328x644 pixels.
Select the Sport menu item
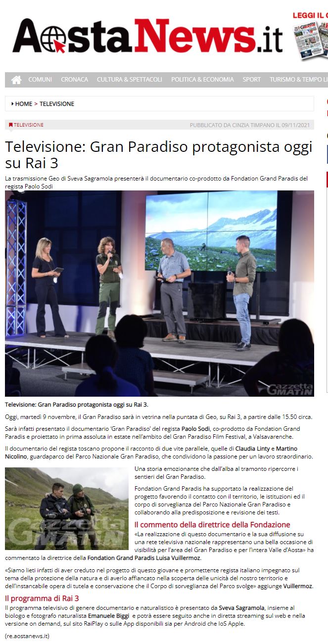(x=251, y=80)
